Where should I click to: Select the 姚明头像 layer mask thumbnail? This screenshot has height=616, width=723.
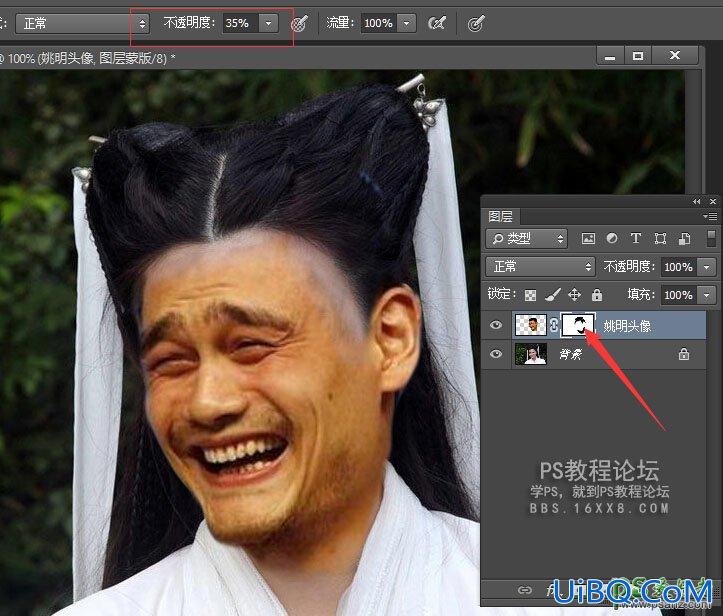(x=578, y=325)
